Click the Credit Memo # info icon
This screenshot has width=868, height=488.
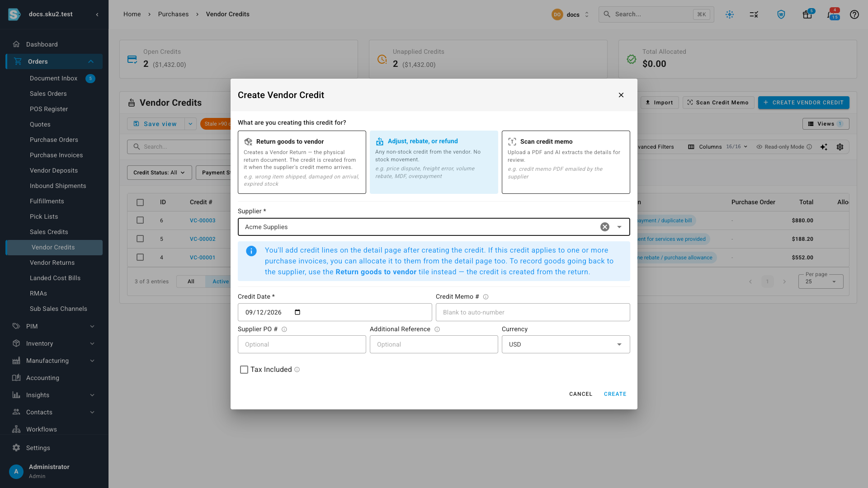[486, 297]
